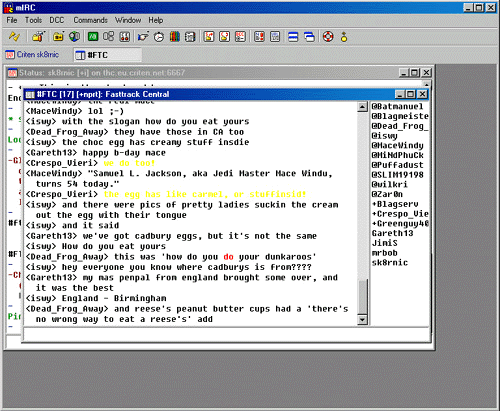Viewport: 500px width, 411px height.
Task: Click the Cascade Windows icon
Action: coord(309,36)
